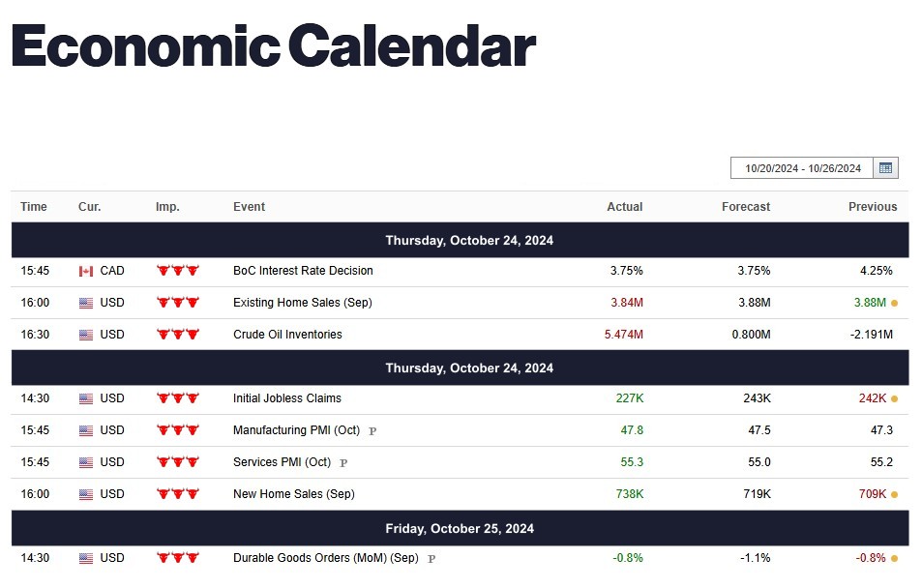The image size is (922, 588).
Task: Click the revised dot beside Existing Home Sales previous
Action: [x=894, y=304]
